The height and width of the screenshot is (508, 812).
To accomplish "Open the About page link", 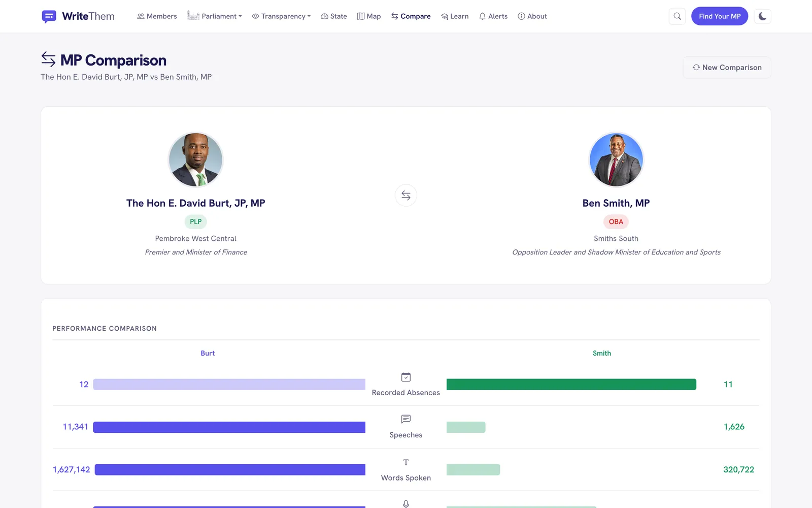I will tap(532, 16).
